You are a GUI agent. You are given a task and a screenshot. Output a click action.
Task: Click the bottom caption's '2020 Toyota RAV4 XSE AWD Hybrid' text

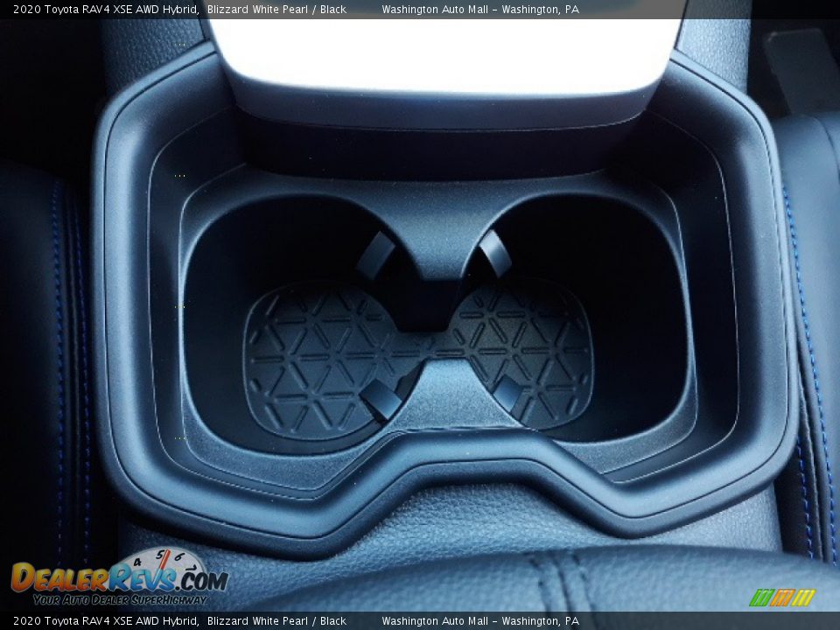pyautogui.click(x=104, y=621)
